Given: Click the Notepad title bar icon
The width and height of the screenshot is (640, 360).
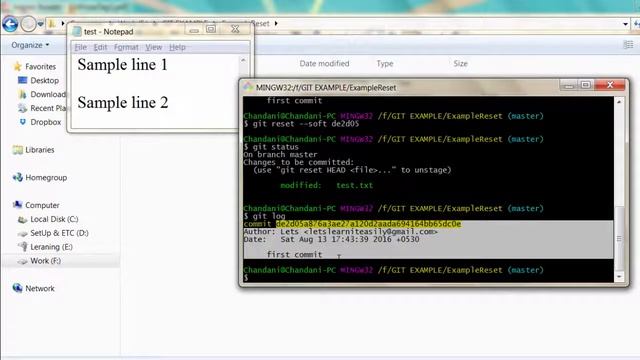Looking at the screenshot, I should click(x=76, y=31).
